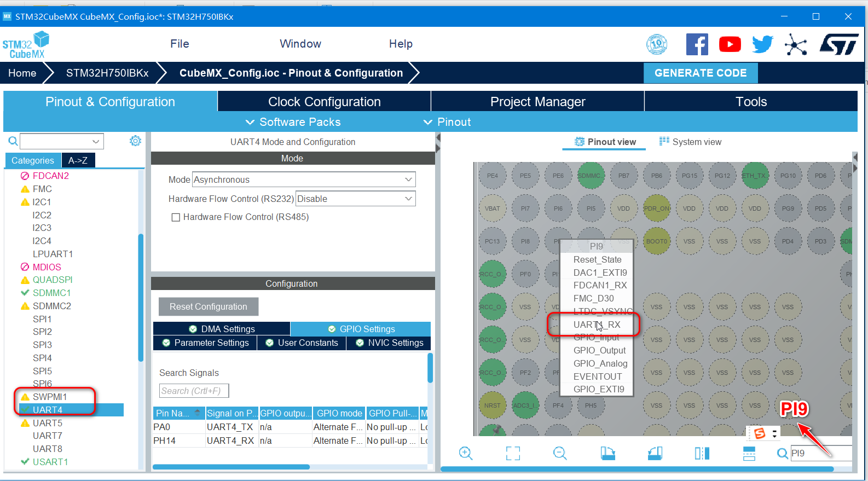The height and width of the screenshot is (481, 868).
Task: Click the PH14 row in GPIO table
Action: (x=291, y=441)
